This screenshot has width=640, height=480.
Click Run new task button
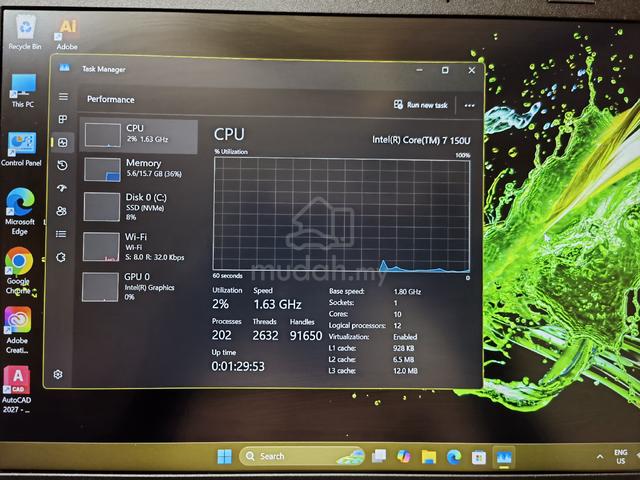[x=421, y=105]
